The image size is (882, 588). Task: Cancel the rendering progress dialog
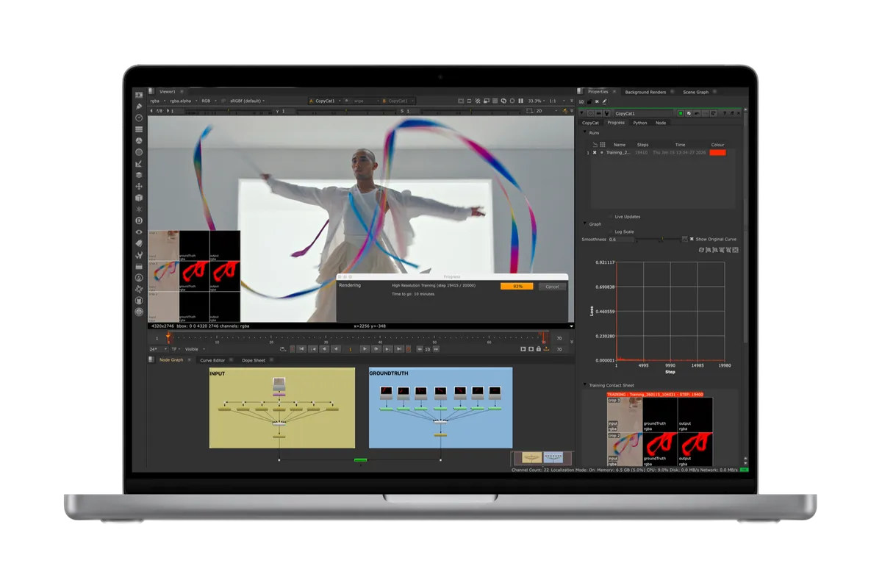(x=552, y=287)
